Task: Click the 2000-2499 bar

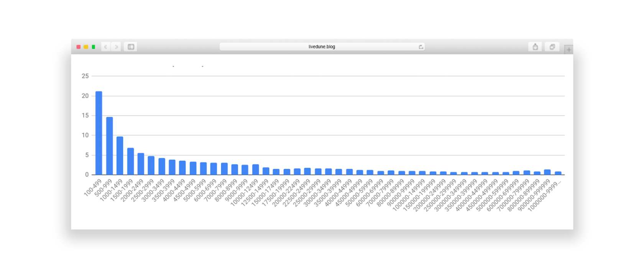Action: click(141, 164)
